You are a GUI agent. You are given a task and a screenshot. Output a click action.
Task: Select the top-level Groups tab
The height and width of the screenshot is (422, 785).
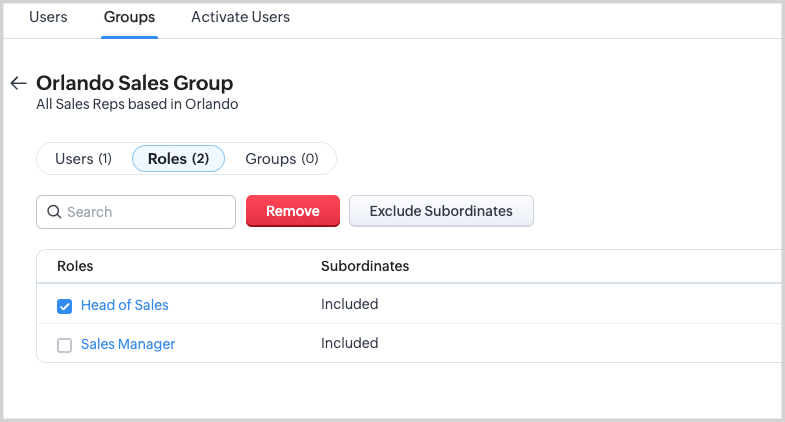pyautogui.click(x=129, y=17)
